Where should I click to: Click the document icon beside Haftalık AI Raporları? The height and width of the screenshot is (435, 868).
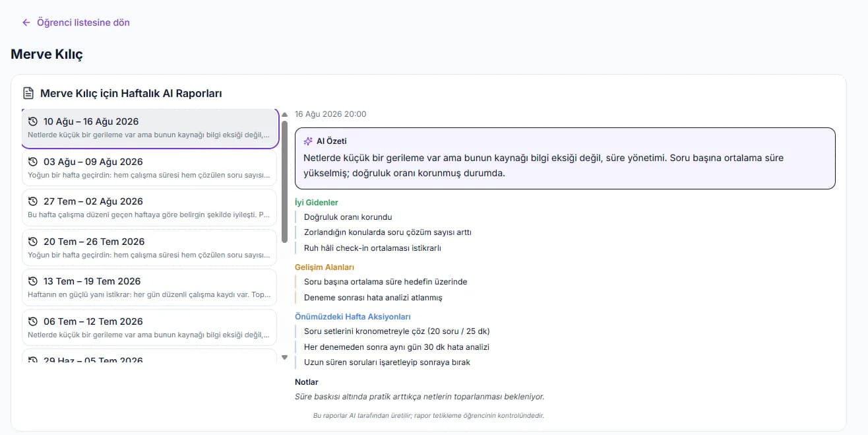[28, 93]
